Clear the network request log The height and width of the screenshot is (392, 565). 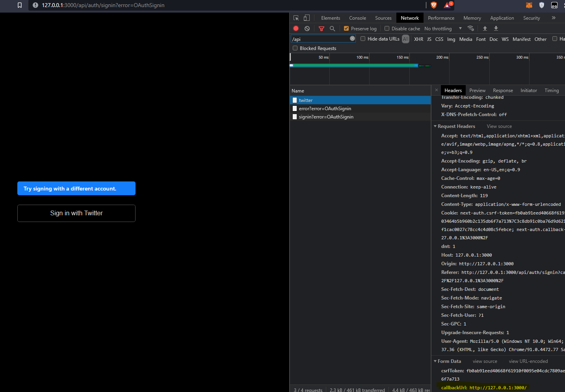tap(307, 28)
